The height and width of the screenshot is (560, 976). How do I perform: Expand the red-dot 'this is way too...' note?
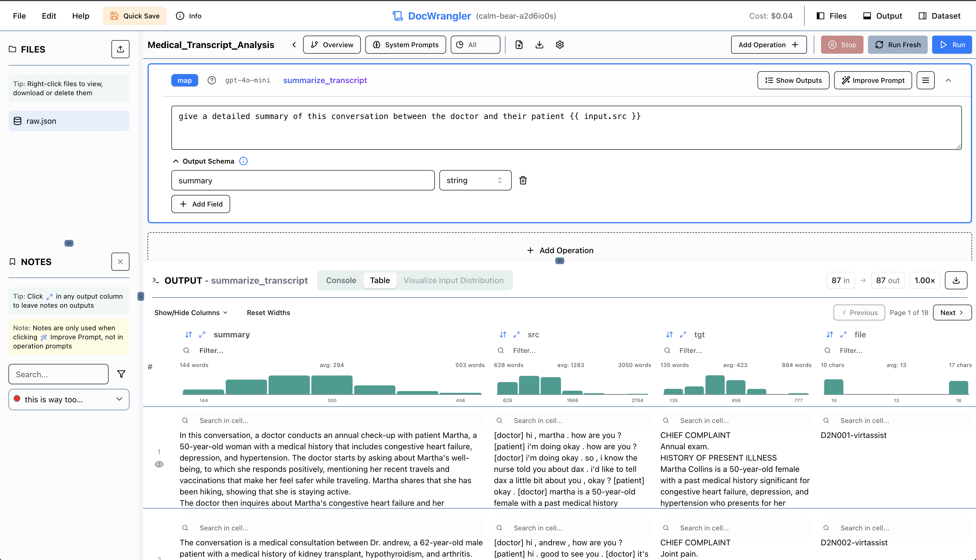[x=119, y=399]
